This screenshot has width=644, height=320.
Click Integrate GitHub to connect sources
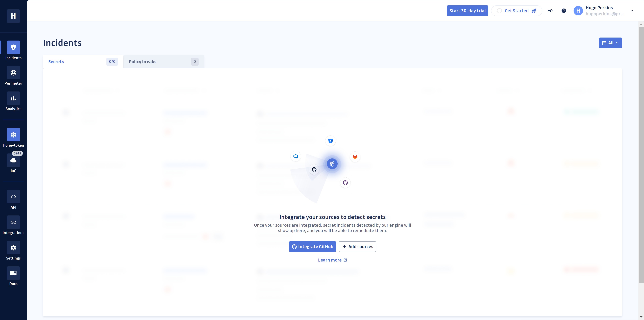312,247
